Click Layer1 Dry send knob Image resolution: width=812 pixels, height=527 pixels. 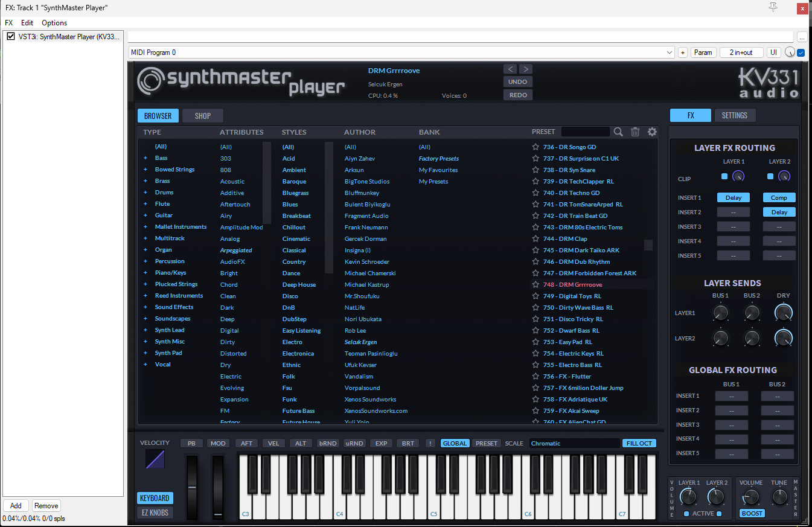(x=783, y=313)
